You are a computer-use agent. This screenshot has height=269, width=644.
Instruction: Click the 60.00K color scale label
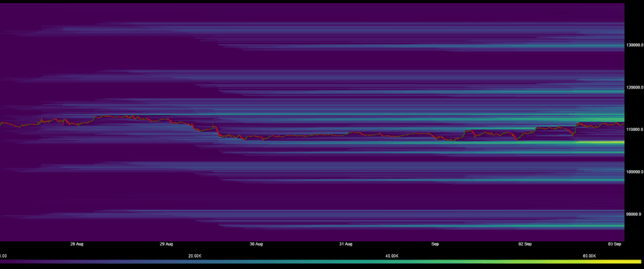click(590, 256)
